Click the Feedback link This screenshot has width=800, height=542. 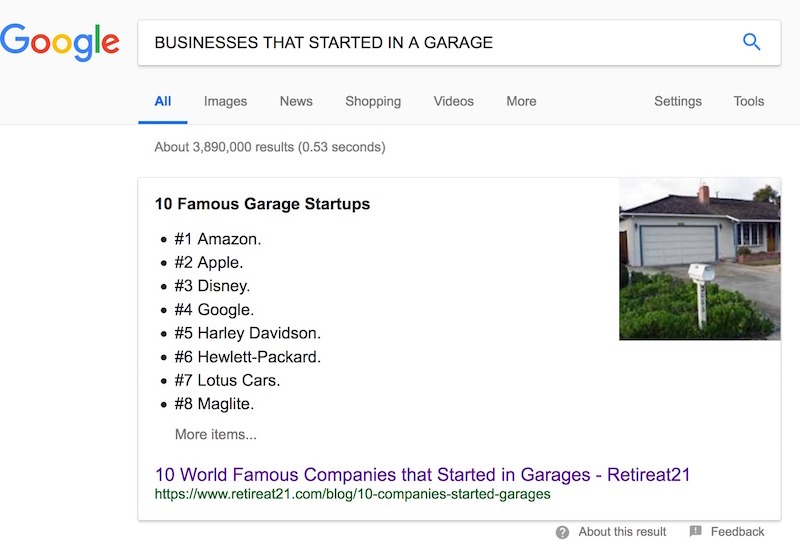click(737, 532)
